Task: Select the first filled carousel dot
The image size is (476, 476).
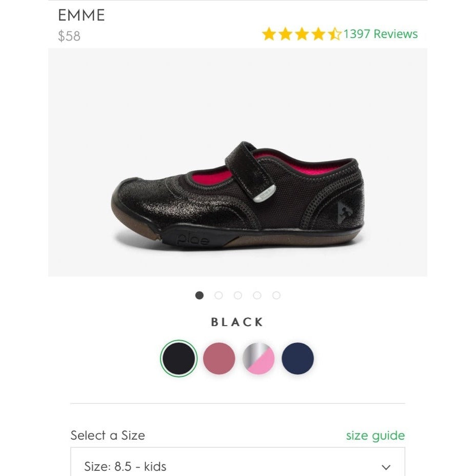Action: 200,295
